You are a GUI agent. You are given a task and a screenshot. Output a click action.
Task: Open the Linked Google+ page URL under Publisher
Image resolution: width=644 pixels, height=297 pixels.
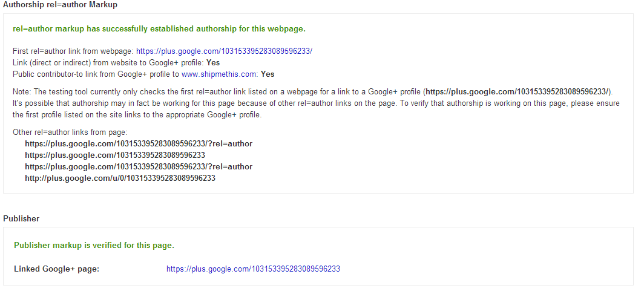point(253,269)
